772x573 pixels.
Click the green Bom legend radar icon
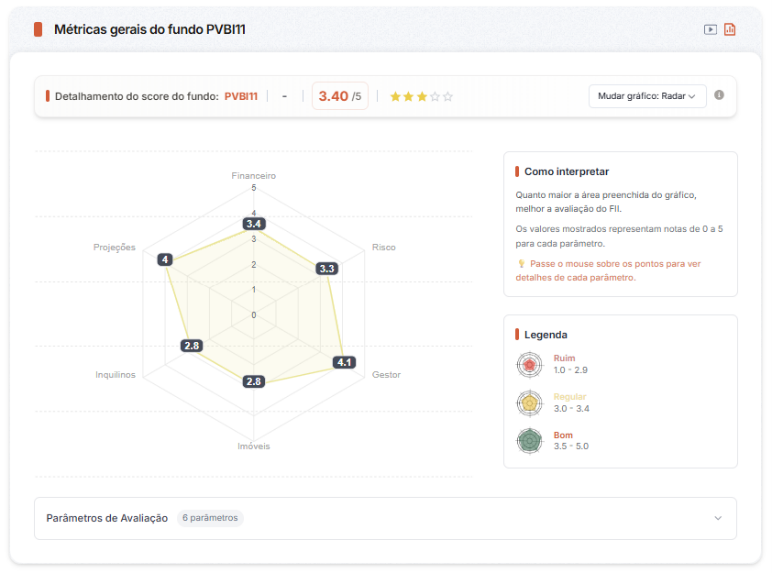click(529, 440)
